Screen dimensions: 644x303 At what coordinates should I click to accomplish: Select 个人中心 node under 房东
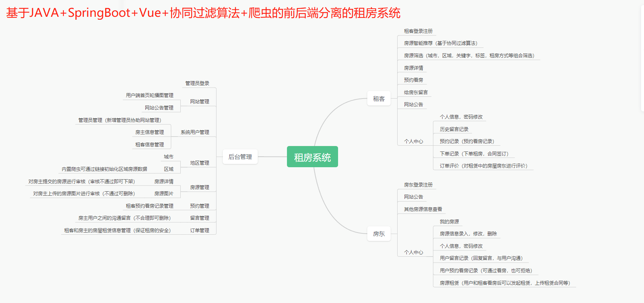(414, 253)
